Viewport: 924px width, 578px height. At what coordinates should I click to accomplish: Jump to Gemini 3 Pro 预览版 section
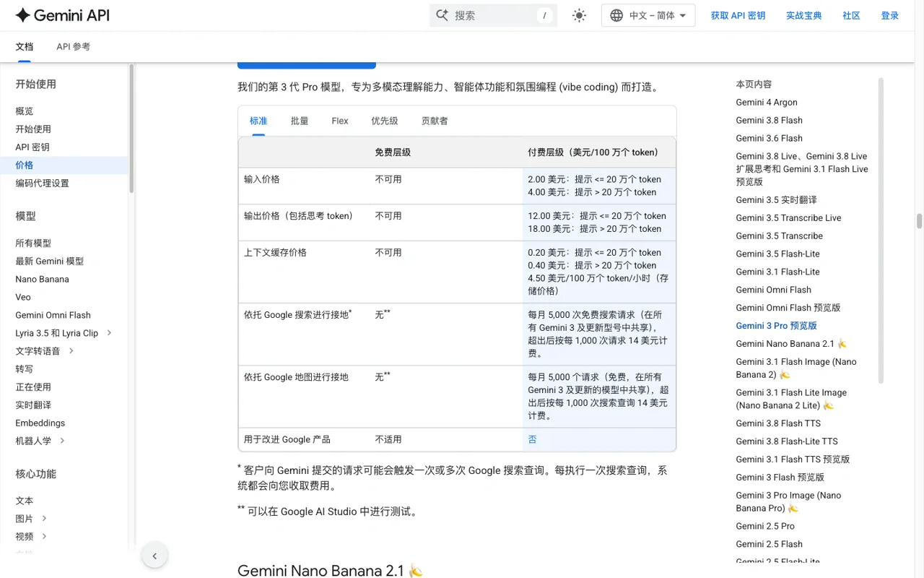coord(776,326)
